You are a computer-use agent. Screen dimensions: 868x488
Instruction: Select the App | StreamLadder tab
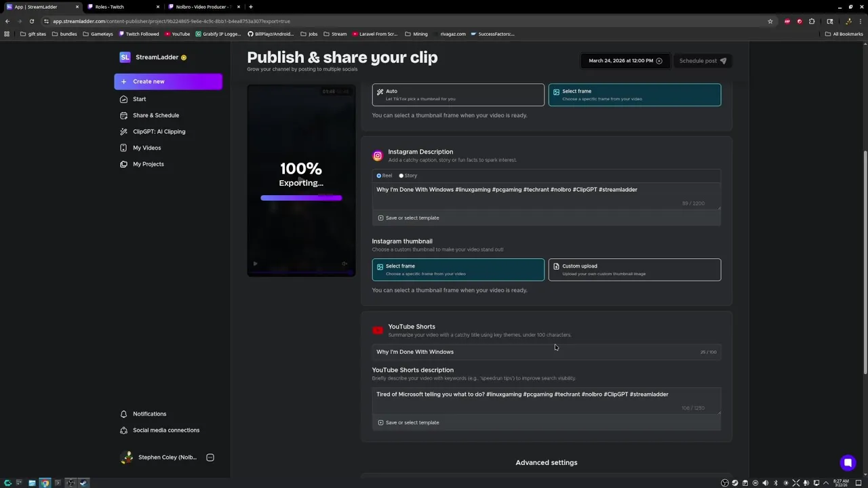pos(42,7)
